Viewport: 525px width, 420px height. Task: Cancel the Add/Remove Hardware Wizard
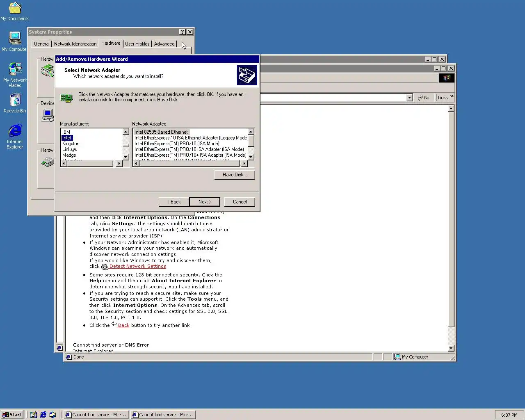(240, 202)
